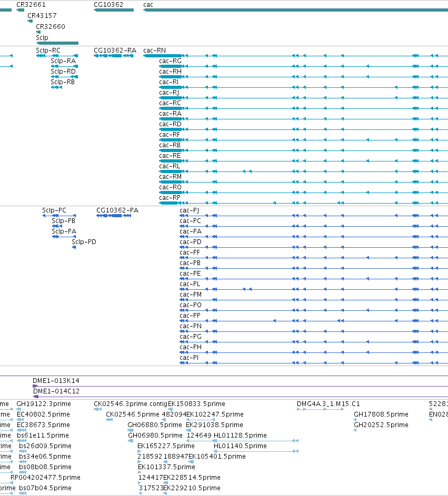Select the Sclp-RA transcript label

pyautogui.click(x=63, y=60)
